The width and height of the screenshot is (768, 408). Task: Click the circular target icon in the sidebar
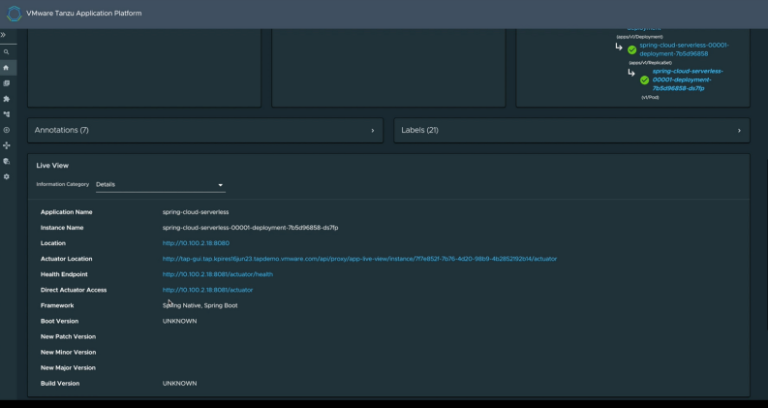(6, 130)
